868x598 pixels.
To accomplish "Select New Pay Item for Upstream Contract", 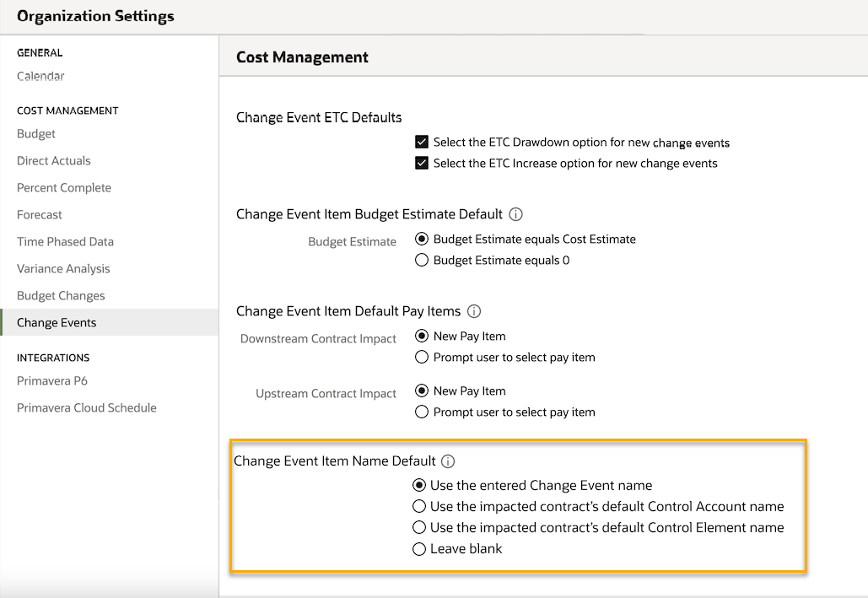I will click(x=423, y=391).
